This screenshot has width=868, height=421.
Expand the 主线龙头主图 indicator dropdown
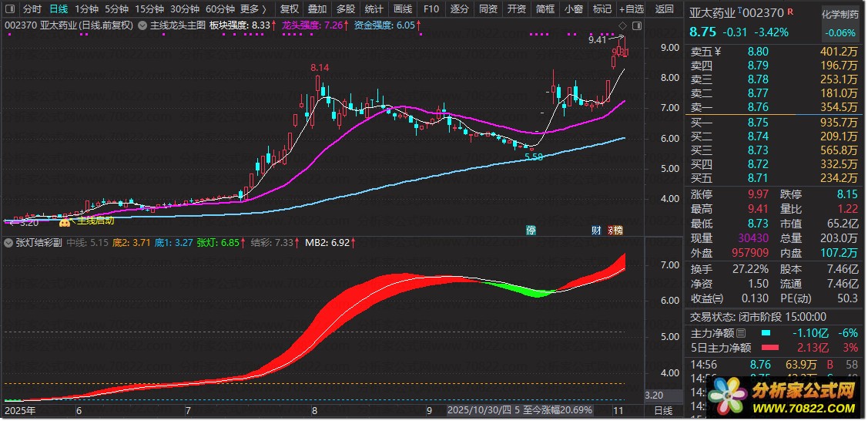pos(142,25)
